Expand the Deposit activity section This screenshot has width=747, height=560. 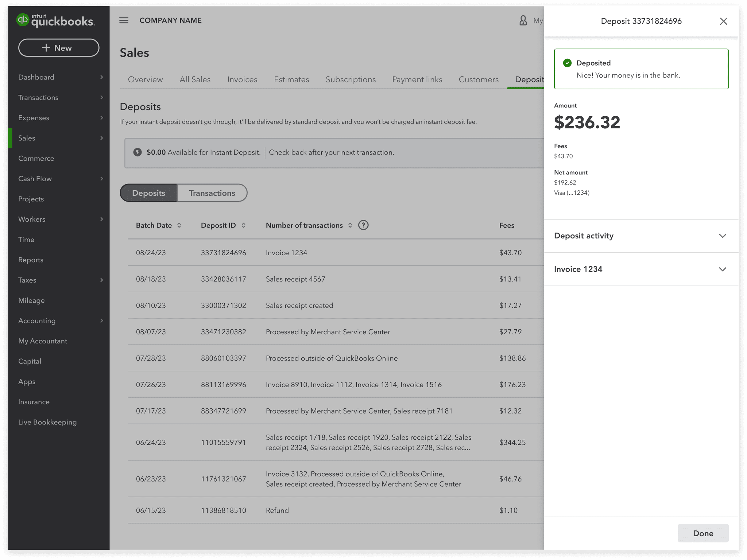(x=641, y=236)
